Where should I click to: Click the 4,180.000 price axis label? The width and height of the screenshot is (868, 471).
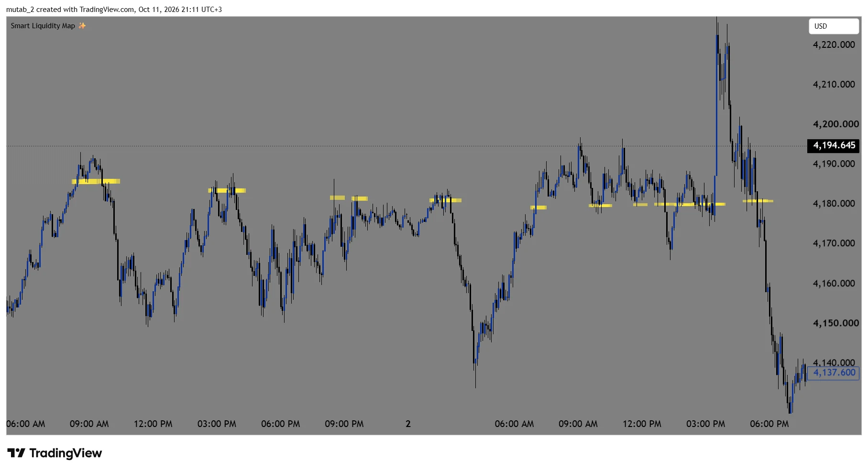point(834,204)
